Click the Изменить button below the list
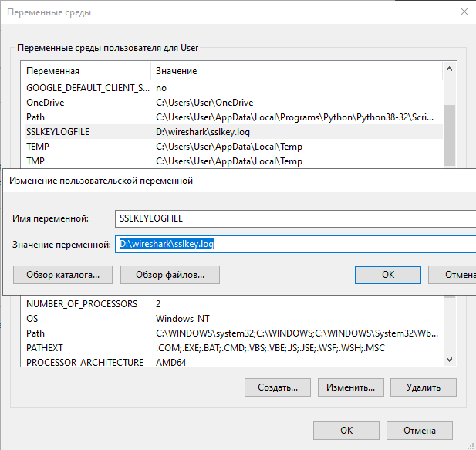The width and height of the screenshot is (476, 450). click(x=350, y=387)
